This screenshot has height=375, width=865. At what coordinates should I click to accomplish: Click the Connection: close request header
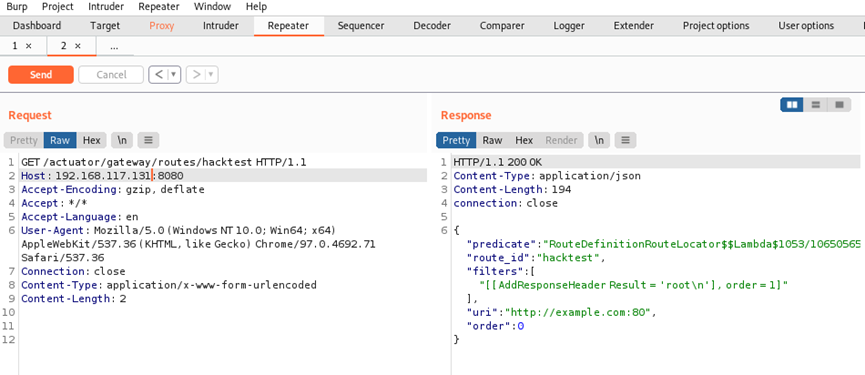[x=73, y=272]
